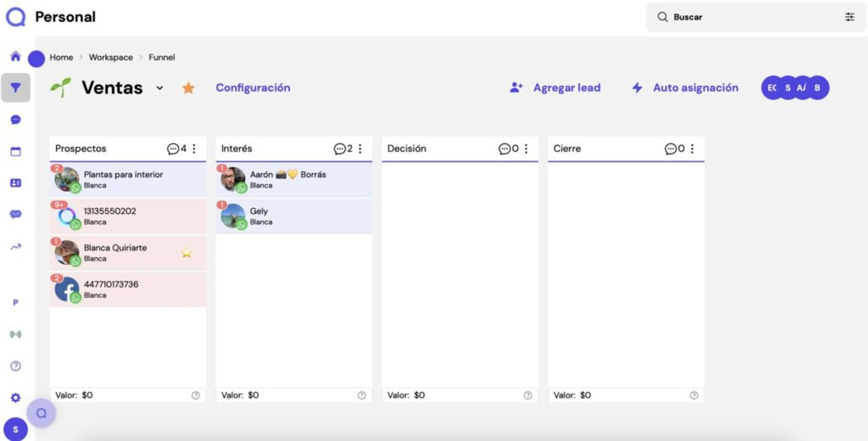This screenshot has height=441, width=868.
Task: Open Cierre column three-dot menu
Action: [692, 149]
